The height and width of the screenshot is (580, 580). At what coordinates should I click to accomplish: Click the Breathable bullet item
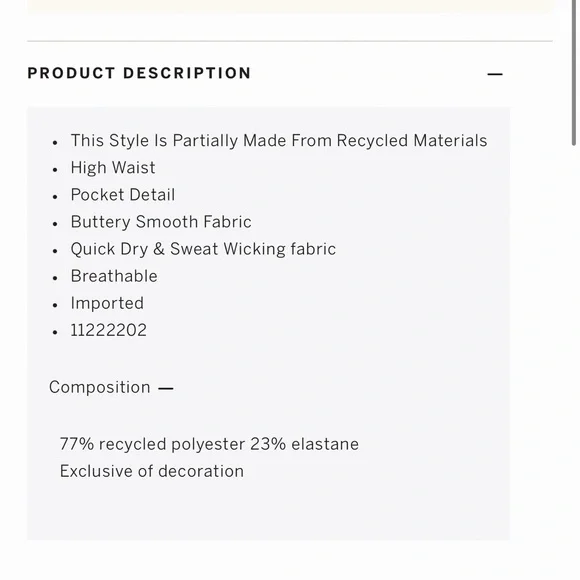point(114,276)
